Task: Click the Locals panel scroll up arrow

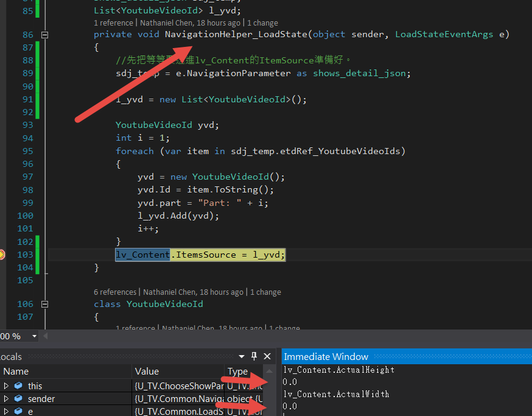Action: click(269, 371)
